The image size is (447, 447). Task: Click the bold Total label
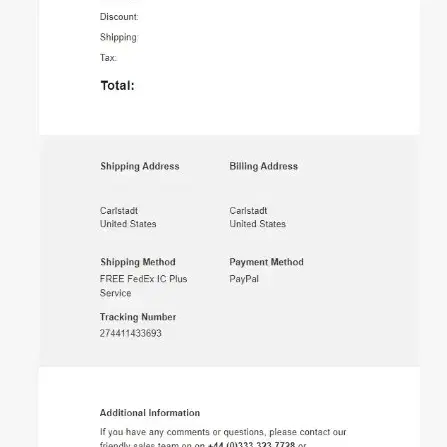tap(118, 86)
